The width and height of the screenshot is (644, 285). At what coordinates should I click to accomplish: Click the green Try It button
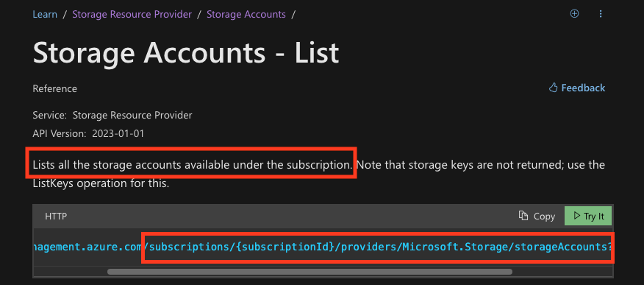pyautogui.click(x=587, y=216)
